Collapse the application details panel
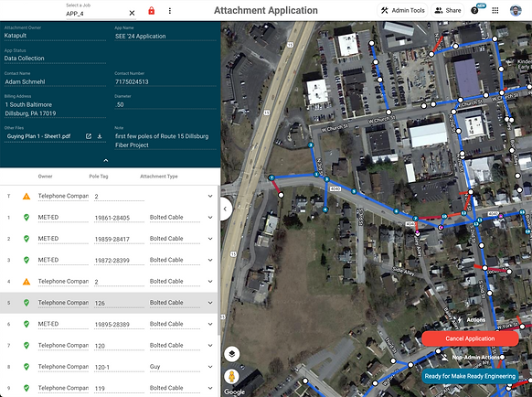Image resolution: width=532 pixels, height=397 pixels. pos(106,160)
